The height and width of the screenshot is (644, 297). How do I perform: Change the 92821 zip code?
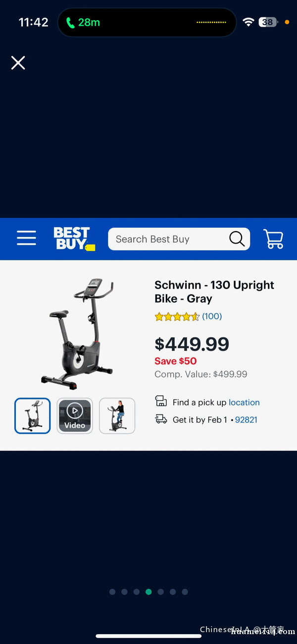(x=246, y=420)
